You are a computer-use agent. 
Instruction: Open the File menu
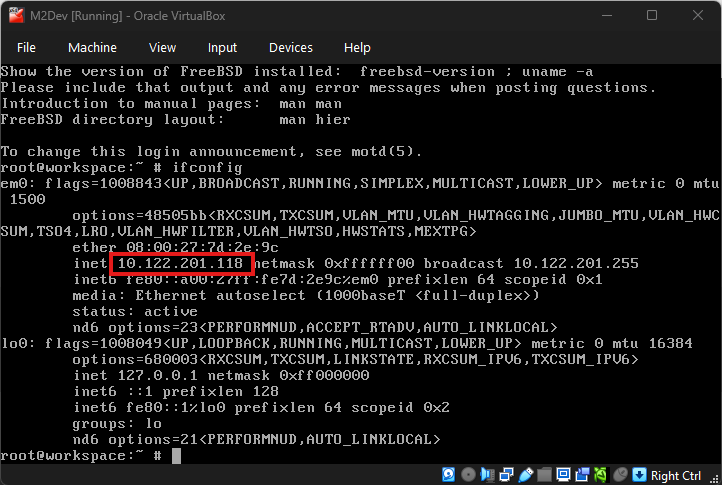tap(26, 47)
